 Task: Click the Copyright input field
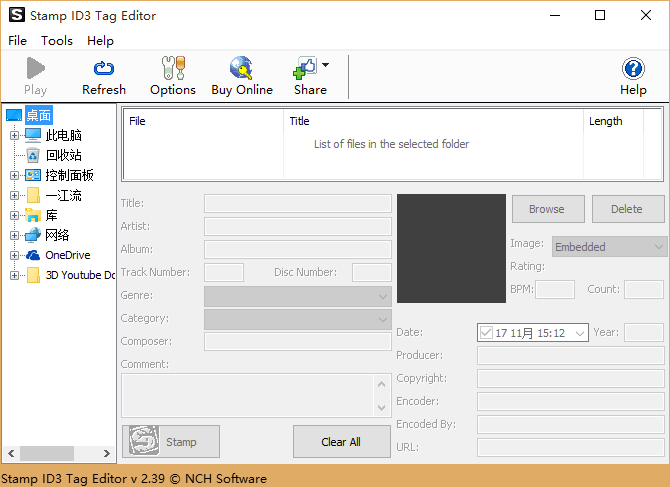(570, 378)
